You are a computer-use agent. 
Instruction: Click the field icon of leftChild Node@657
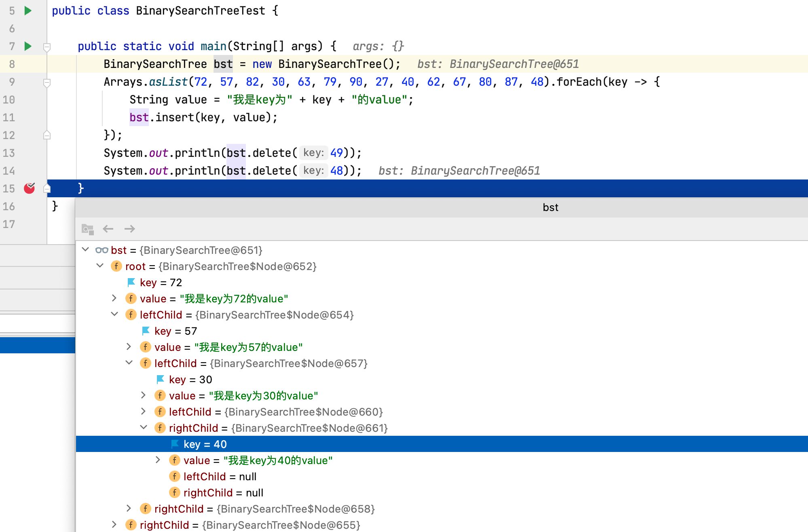(146, 363)
